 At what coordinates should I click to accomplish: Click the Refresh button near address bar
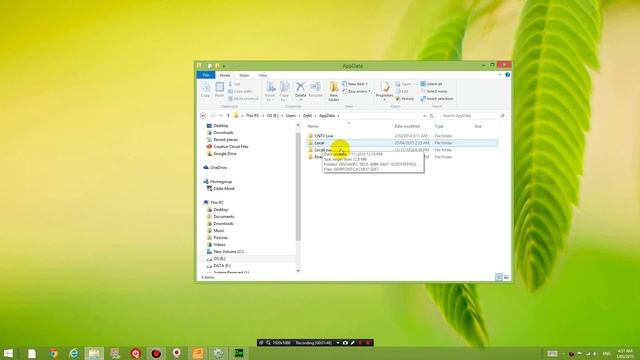[432, 116]
